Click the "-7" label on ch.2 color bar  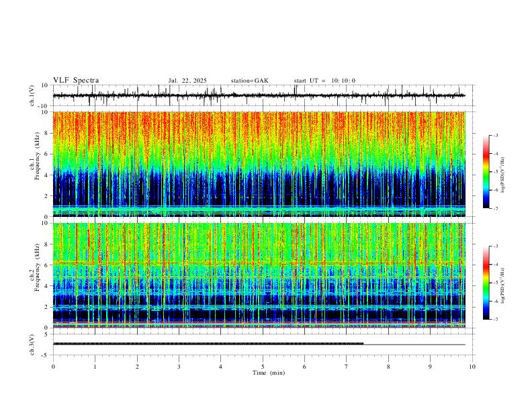coord(496,320)
